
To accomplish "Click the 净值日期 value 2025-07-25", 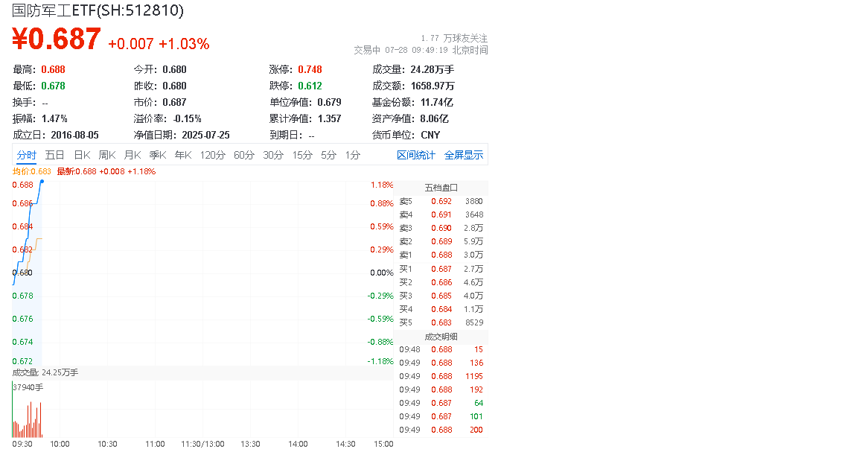I will click(205, 135).
